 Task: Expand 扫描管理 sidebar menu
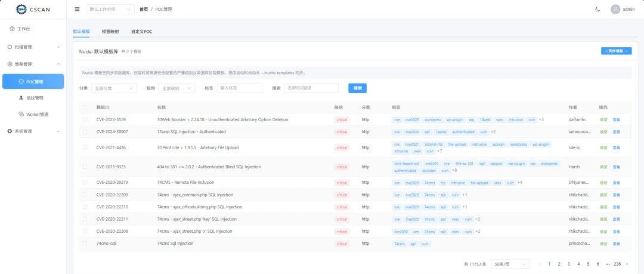(33, 47)
